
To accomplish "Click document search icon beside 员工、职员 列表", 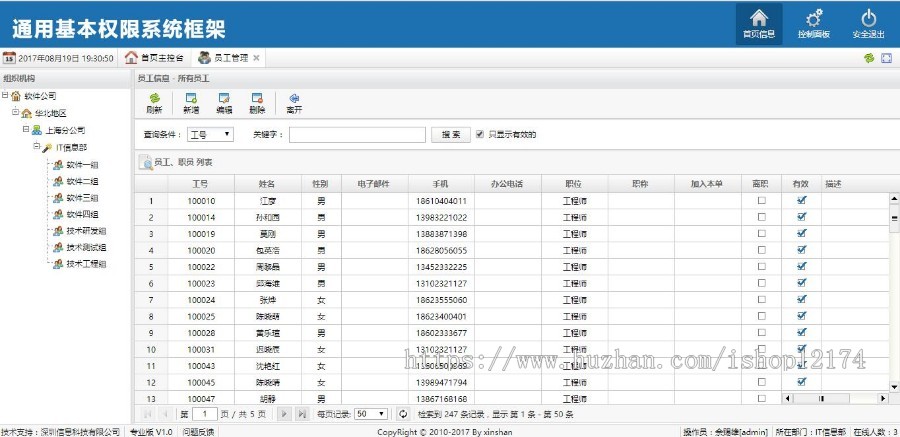I will 146,163.
